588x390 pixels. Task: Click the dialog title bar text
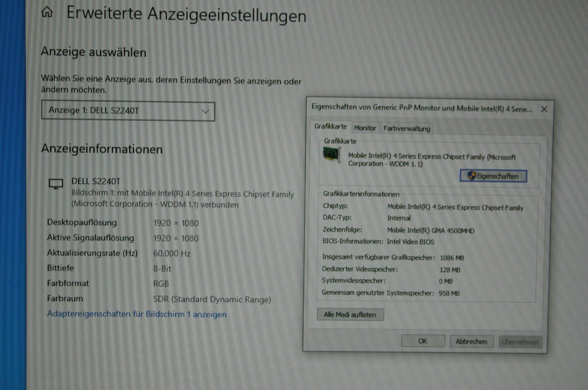click(x=421, y=108)
